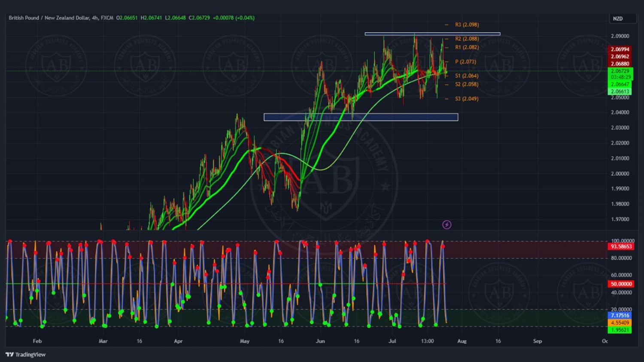644x362 pixels.
Task: Click the 50.00000 midline value tag
Action: pos(621,284)
